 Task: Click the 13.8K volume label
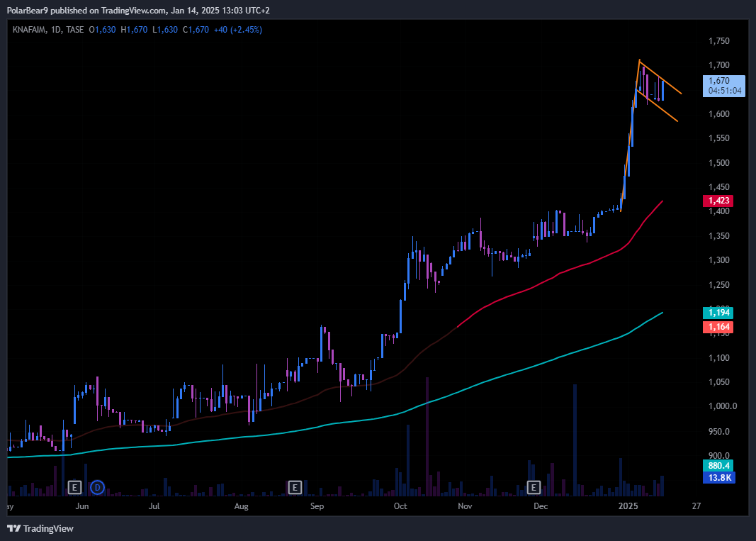(x=718, y=478)
